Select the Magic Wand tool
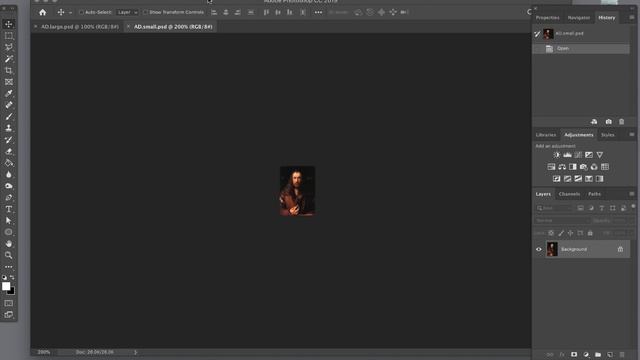 pyautogui.click(x=9, y=59)
